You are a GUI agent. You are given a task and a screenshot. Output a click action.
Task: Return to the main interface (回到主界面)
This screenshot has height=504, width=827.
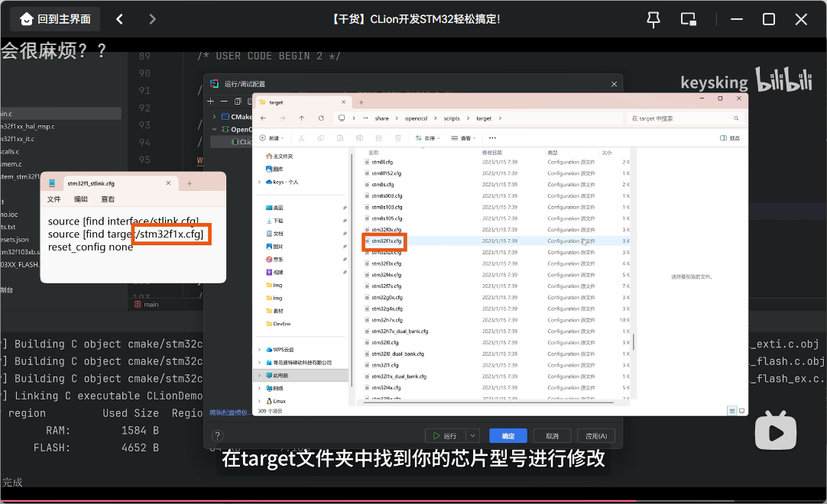(x=55, y=20)
